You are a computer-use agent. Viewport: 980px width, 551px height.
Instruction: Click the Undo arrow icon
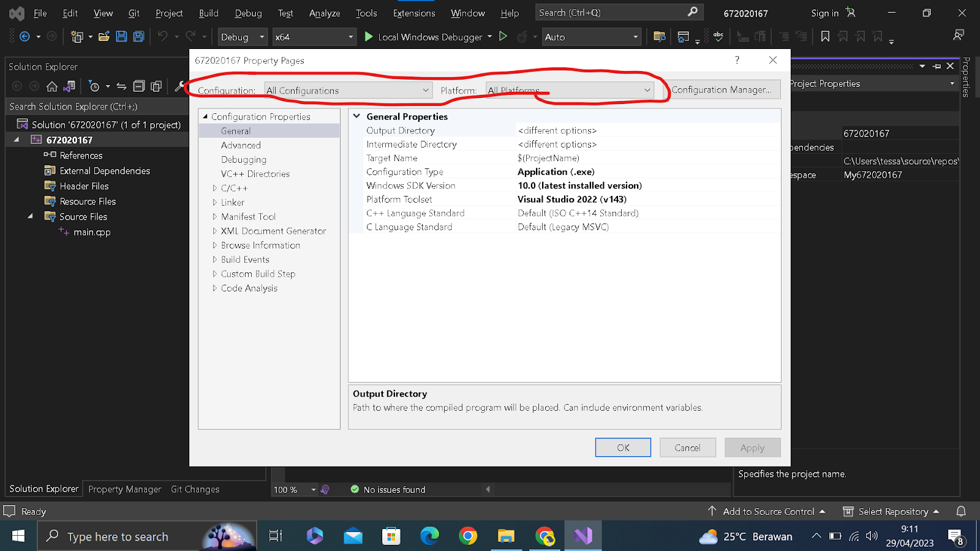(162, 37)
